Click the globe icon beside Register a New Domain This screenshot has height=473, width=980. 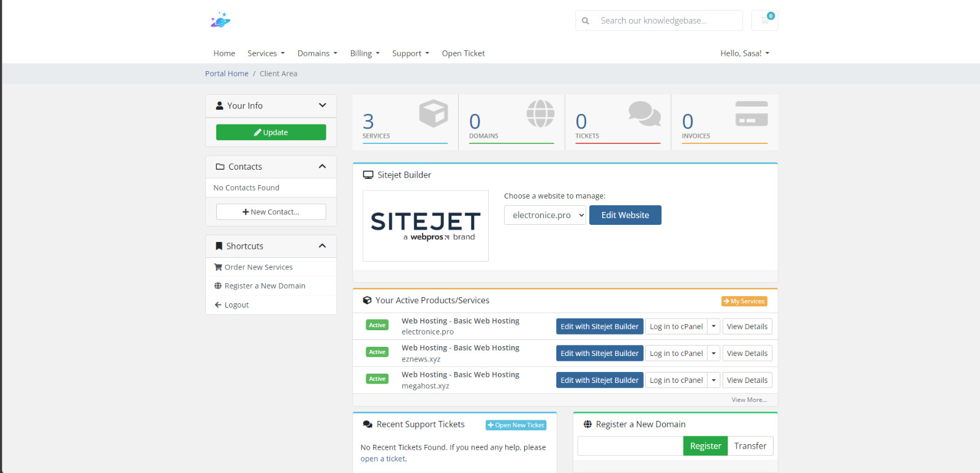click(x=587, y=424)
